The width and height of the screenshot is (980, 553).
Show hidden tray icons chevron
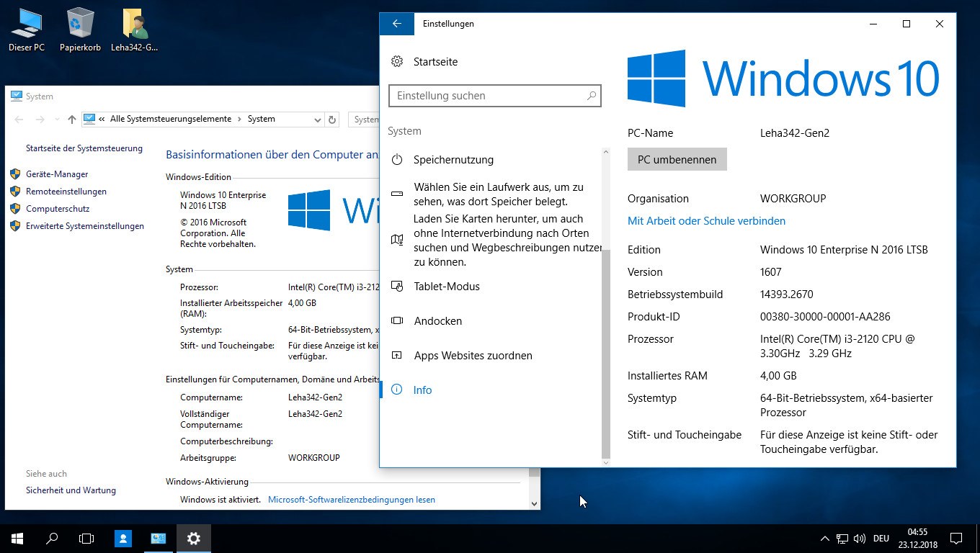tap(825, 539)
